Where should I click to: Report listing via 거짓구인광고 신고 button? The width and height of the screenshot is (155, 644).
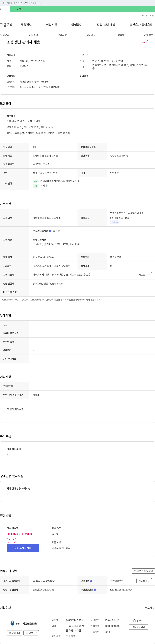143,571
